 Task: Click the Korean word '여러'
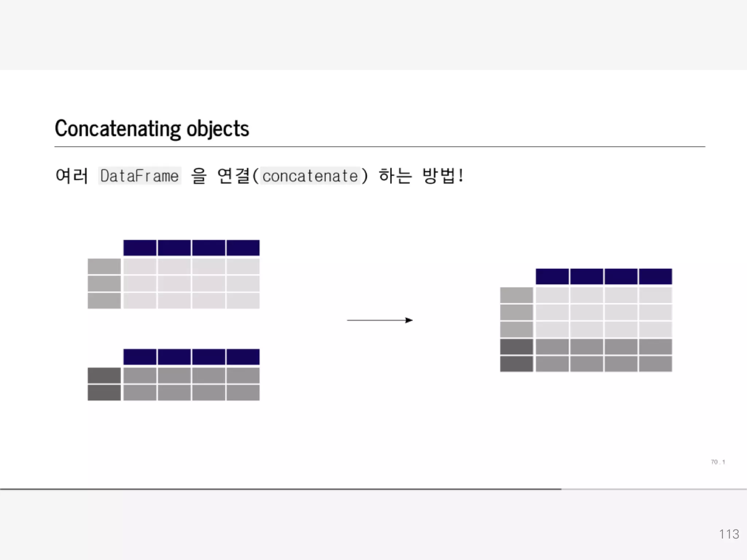[x=71, y=176]
